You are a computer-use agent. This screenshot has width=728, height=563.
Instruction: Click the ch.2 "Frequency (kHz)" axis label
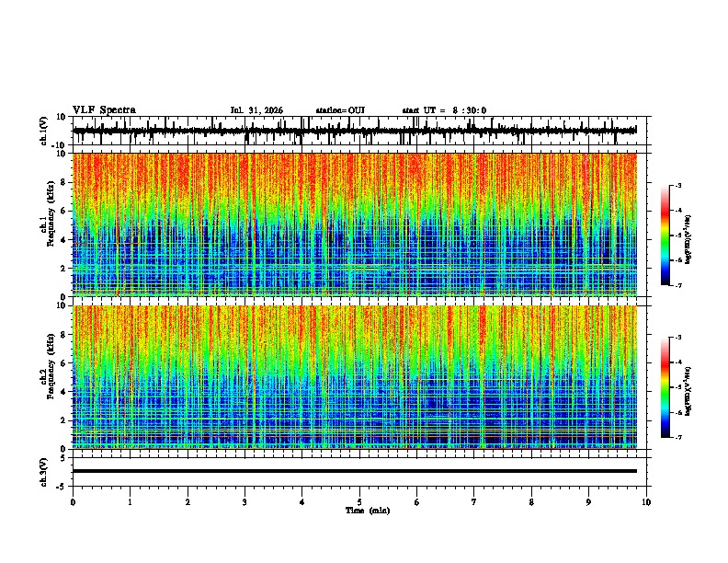coord(51,366)
